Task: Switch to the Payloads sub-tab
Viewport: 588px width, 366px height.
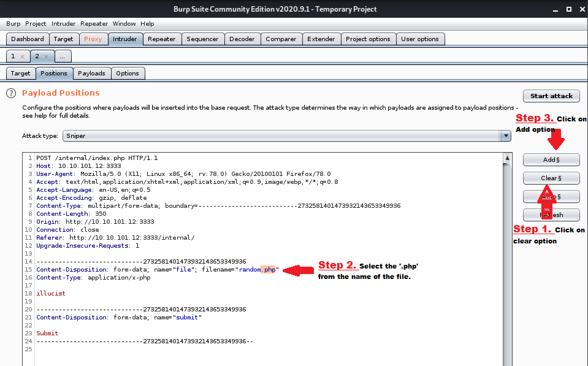Action: pos(91,74)
